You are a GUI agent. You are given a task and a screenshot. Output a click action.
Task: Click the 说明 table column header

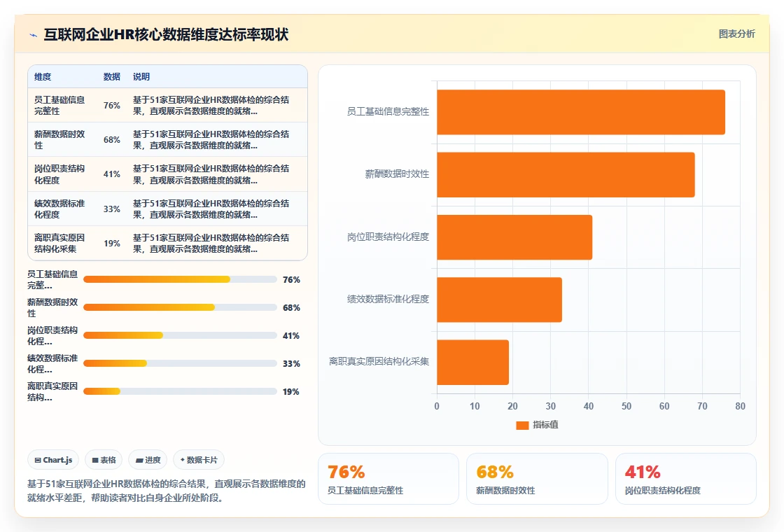coord(141,77)
